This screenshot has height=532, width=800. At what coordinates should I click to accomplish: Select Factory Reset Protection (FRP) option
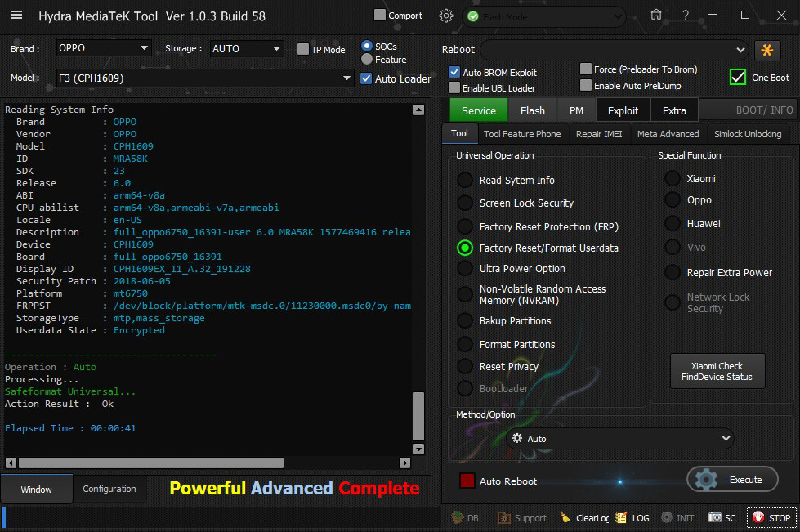coord(465,226)
